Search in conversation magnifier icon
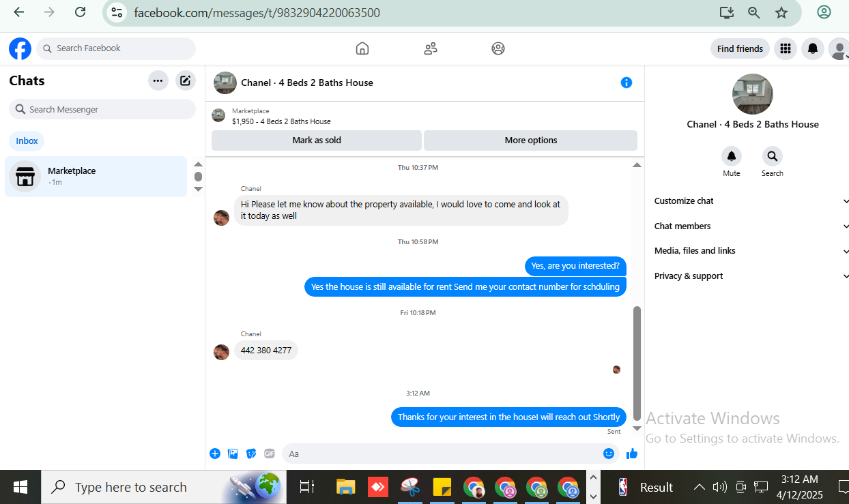The width and height of the screenshot is (849, 504). point(773,156)
